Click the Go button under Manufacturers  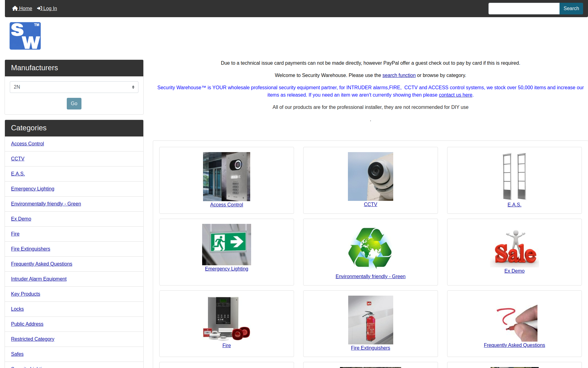point(74,104)
